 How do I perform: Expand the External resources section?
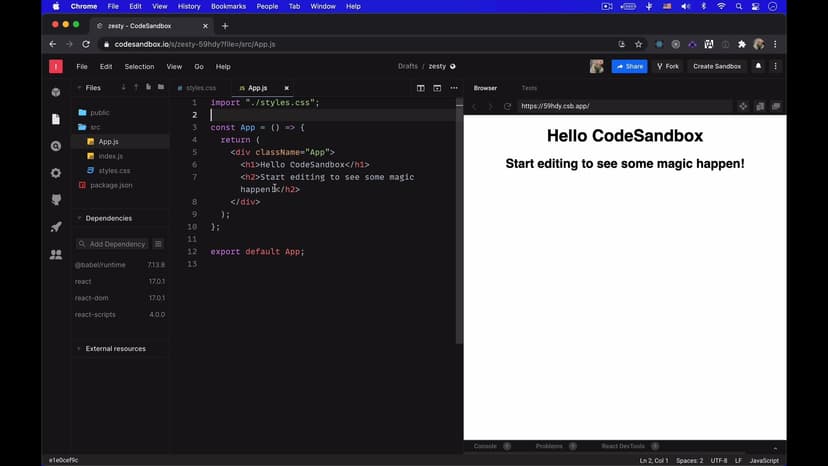click(x=79, y=349)
